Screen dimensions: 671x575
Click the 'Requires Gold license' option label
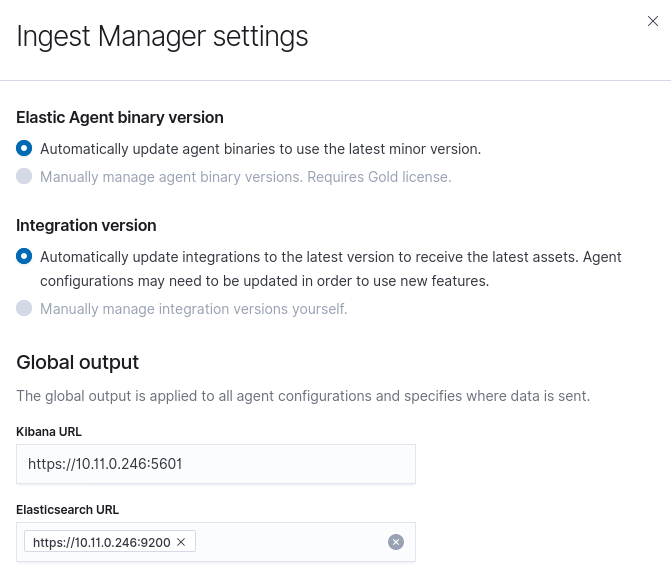coord(245,177)
